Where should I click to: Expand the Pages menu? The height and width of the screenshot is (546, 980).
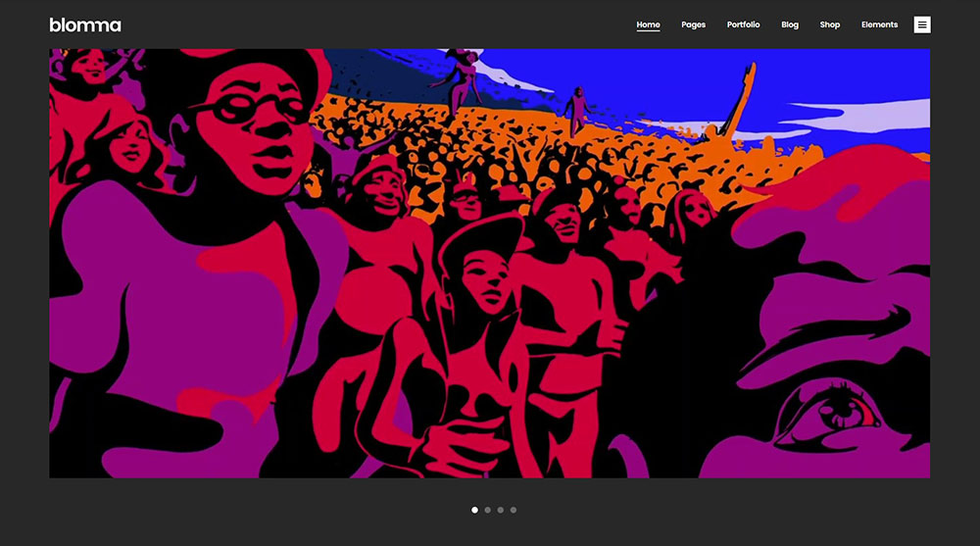pos(693,25)
